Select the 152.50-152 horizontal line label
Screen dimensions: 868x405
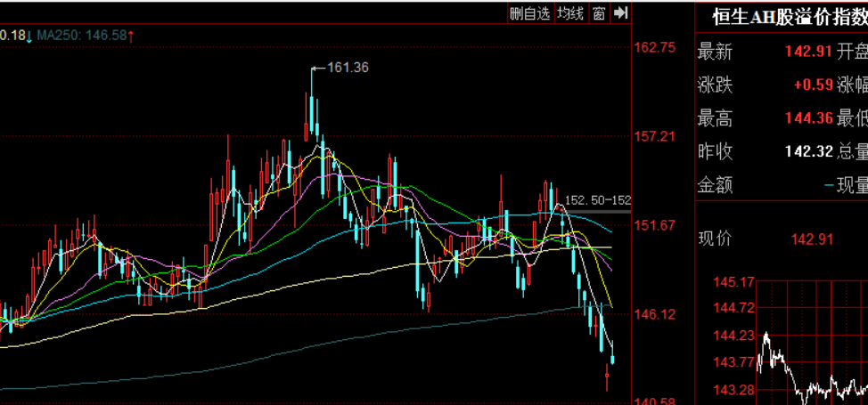pyautogui.click(x=598, y=200)
